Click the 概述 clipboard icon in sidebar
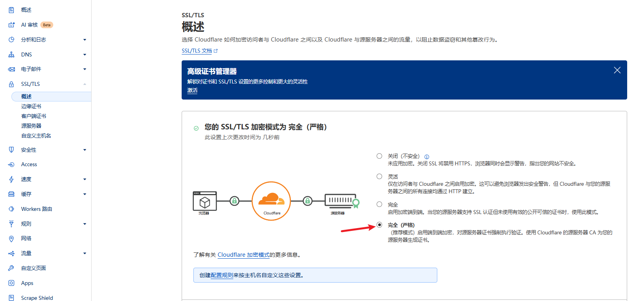This screenshot has height=301, width=644. coord(11,10)
